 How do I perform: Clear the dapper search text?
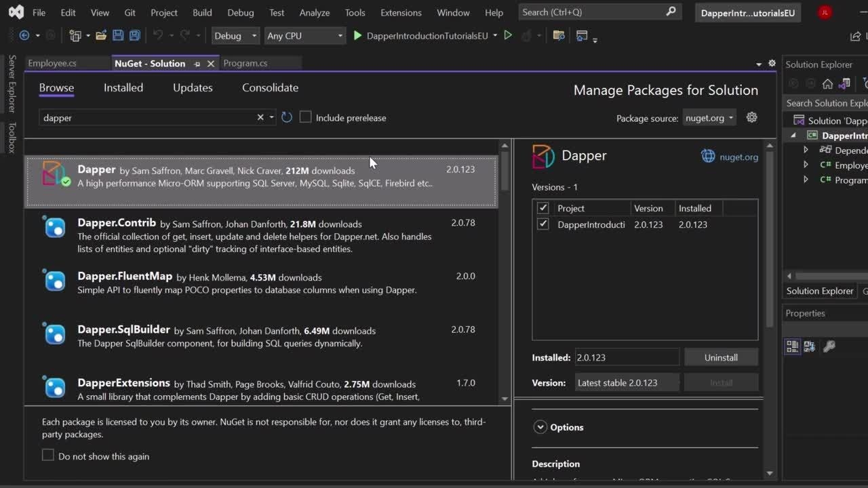(x=260, y=117)
